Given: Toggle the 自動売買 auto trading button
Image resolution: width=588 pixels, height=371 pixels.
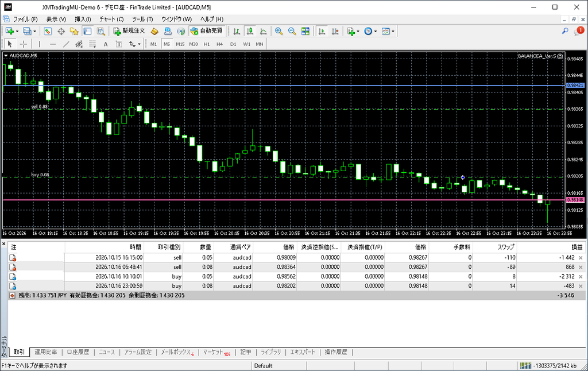Looking at the screenshot, I should click(x=207, y=32).
